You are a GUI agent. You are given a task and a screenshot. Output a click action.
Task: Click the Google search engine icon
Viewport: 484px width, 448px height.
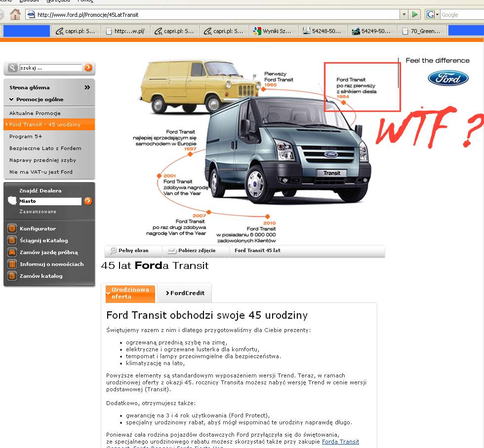pos(431,14)
